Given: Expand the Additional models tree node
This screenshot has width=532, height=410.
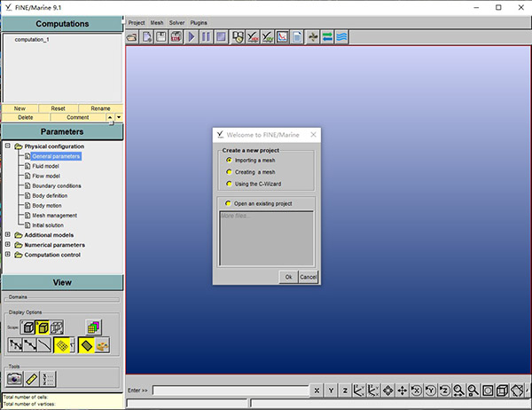Looking at the screenshot, I should (8, 235).
